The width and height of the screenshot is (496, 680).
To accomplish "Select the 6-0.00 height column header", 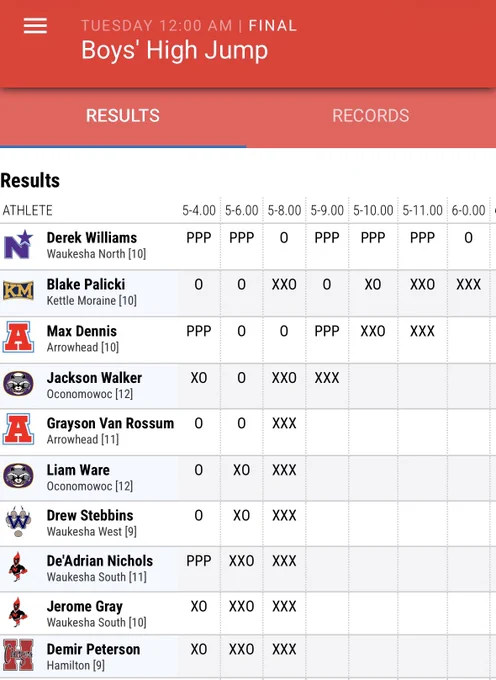I will (x=468, y=210).
